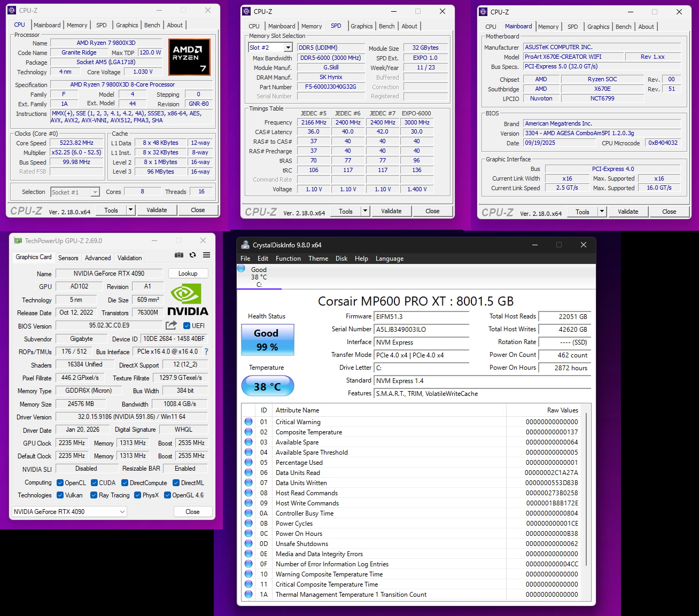Screen dimensions: 699x616
Task: Open the GPU-Z hamburger menu icon
Action: click(206, 255)
